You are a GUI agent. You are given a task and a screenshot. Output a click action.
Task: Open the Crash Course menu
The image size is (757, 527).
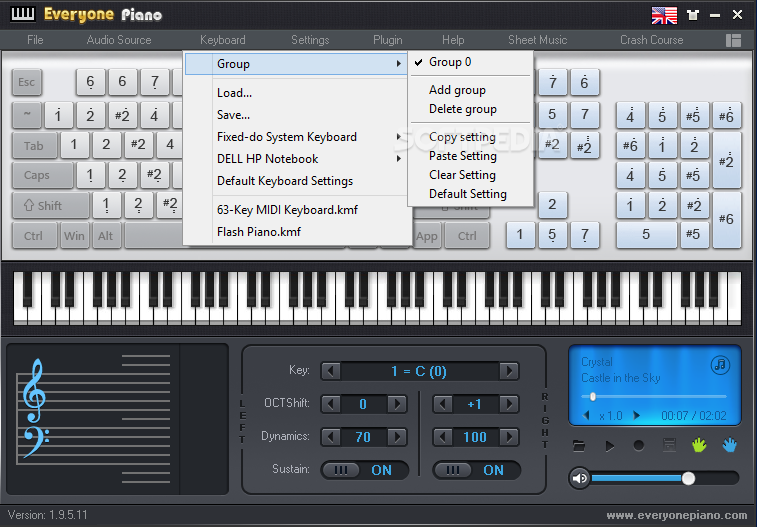pos(651,40)
